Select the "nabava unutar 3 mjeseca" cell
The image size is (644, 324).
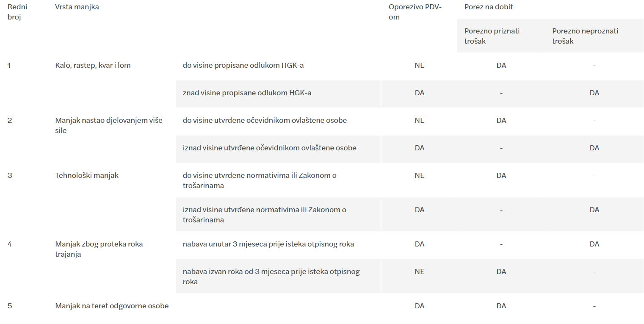(x=268, y=244)
